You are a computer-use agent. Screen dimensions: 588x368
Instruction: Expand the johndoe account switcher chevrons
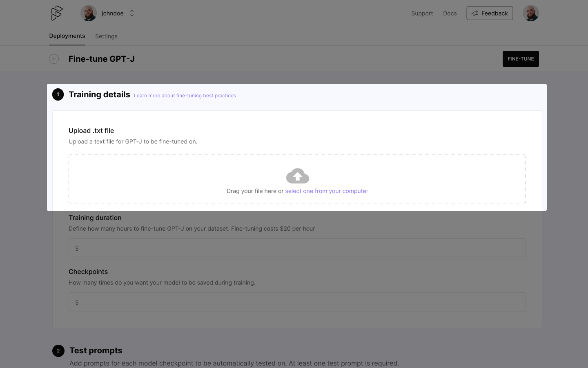coord(132,13)
